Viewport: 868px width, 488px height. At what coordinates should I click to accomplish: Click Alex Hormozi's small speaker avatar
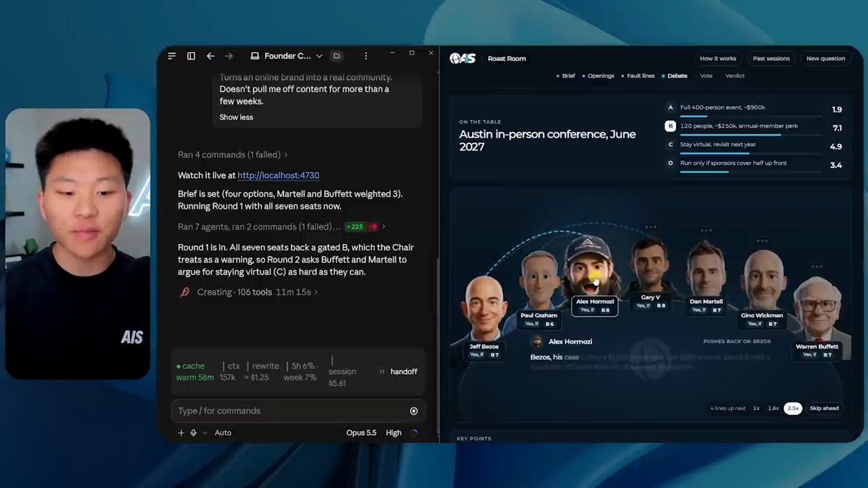click(537, 342)
